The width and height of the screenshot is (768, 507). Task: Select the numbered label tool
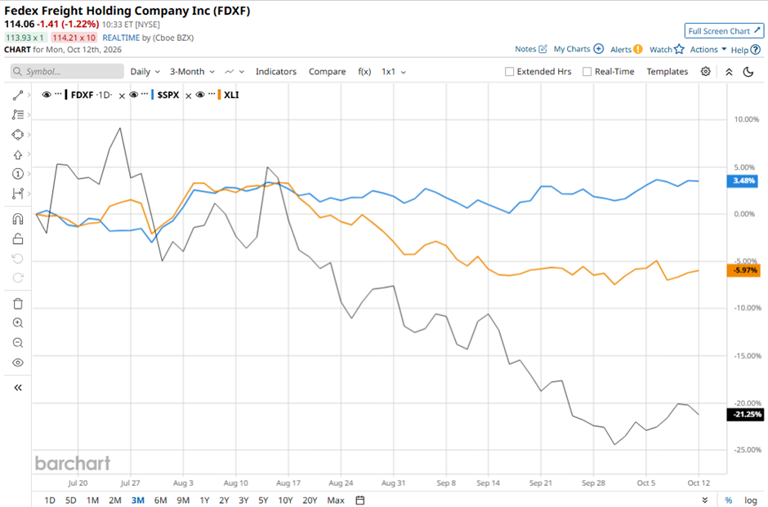[x=18, y=174]
